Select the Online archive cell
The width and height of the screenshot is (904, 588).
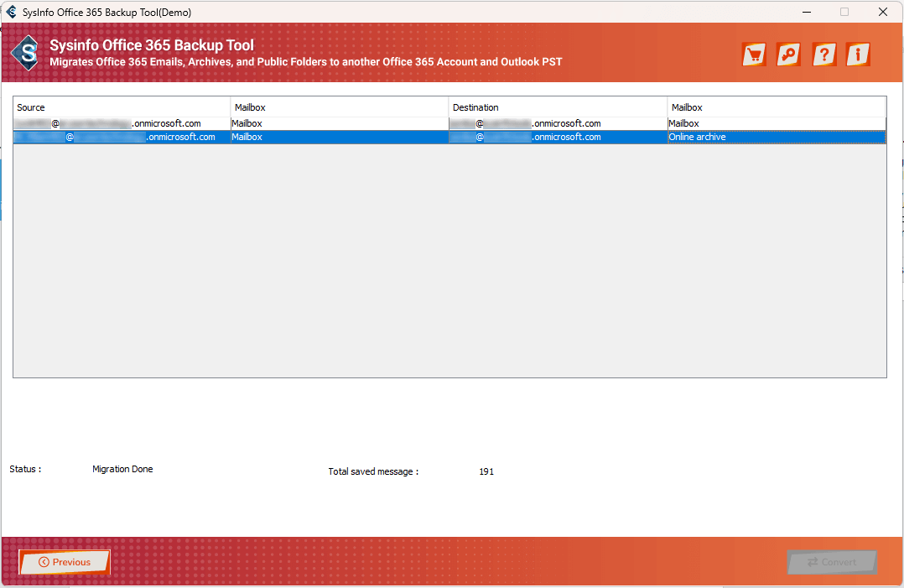click(777, 138)
